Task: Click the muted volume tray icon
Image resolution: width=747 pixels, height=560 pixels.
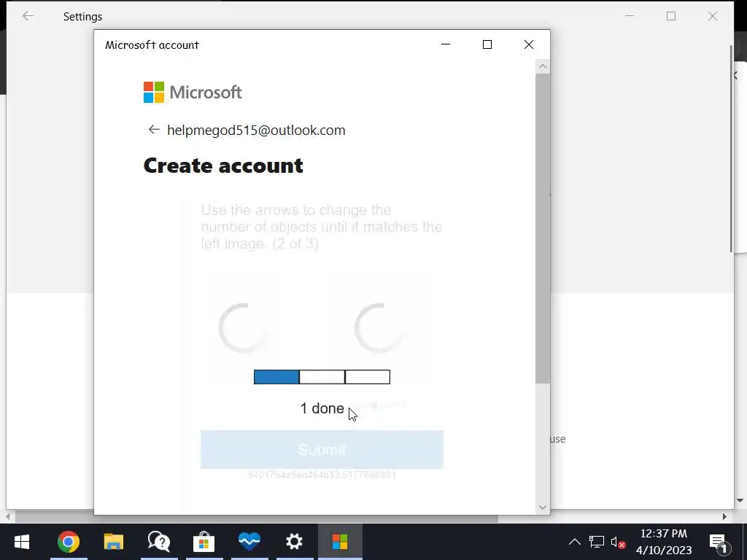Action: pos(618,542)
